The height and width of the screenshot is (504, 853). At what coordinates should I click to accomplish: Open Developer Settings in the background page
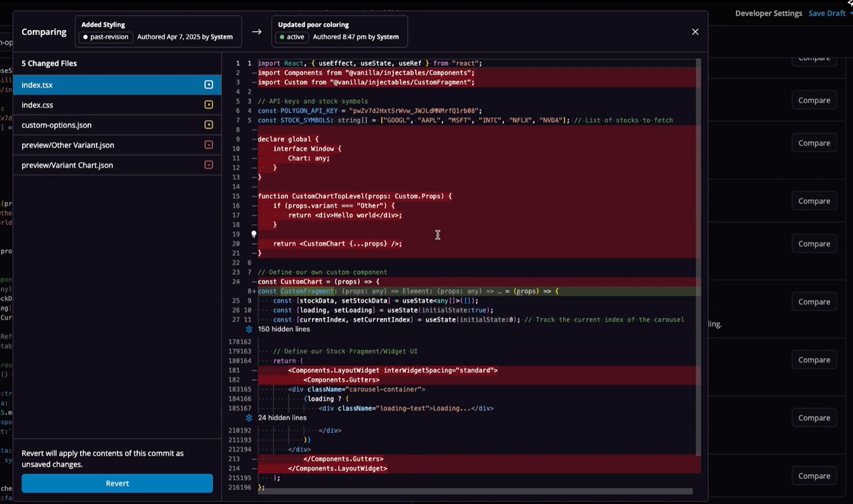[x=768, y=13]
